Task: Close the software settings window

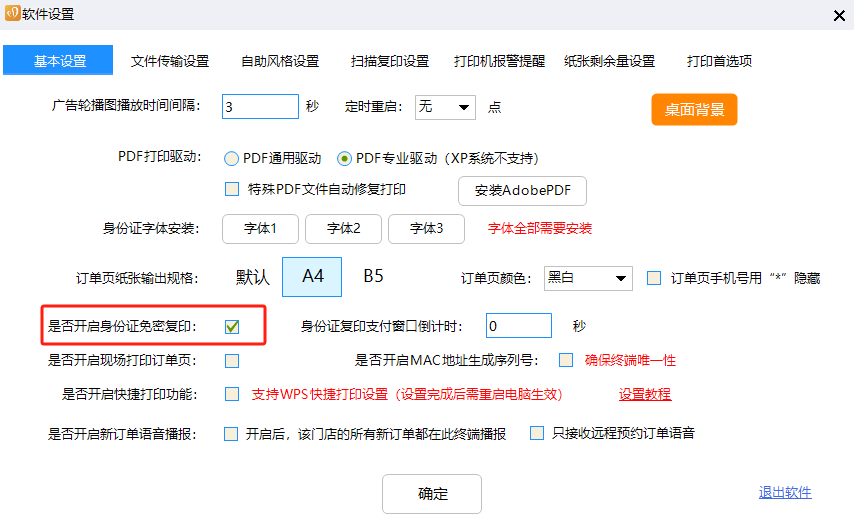Action: pyautogui.click(x=837, y=15)
